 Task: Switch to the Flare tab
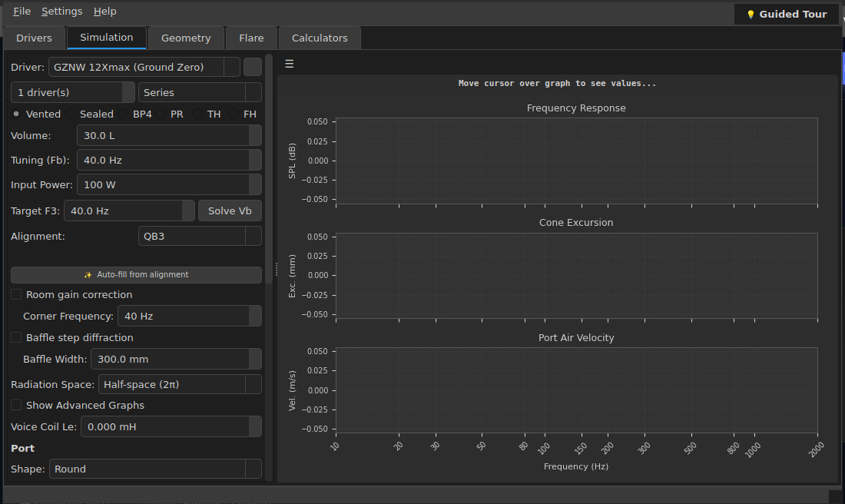pyautogui.click(x=251, y=38)
